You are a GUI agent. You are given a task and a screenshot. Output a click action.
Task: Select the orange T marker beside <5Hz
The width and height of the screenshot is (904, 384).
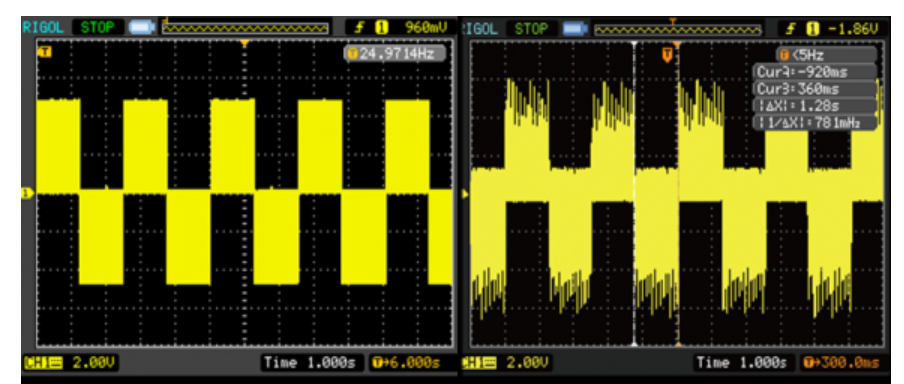[784, 55]
